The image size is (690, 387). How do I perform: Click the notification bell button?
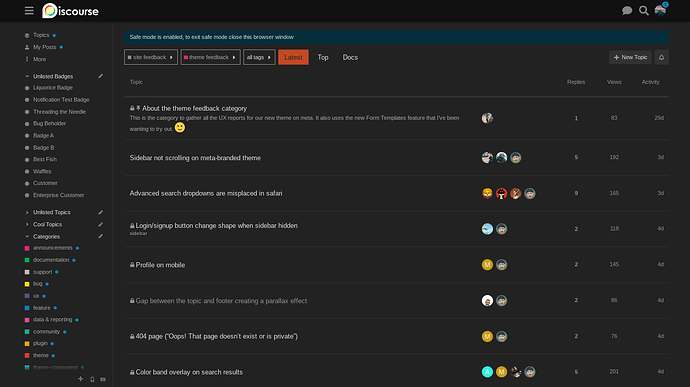pyautogui.click(x=661, y=57)
